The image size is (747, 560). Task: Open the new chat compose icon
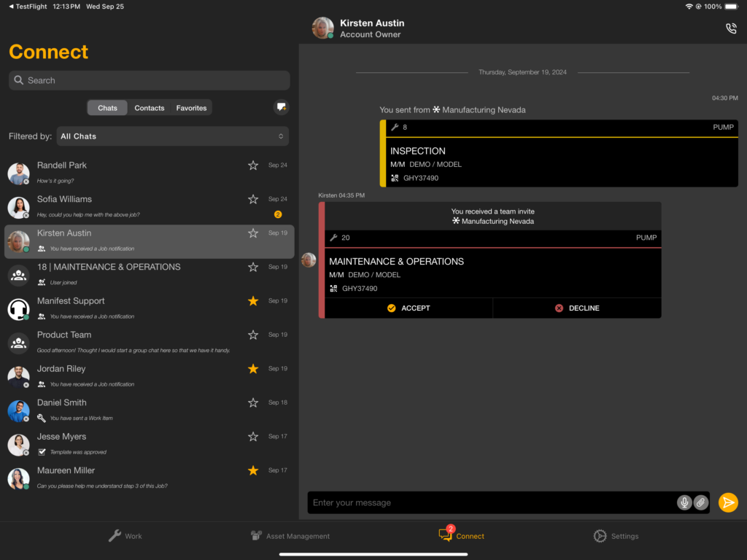(282, 107)
